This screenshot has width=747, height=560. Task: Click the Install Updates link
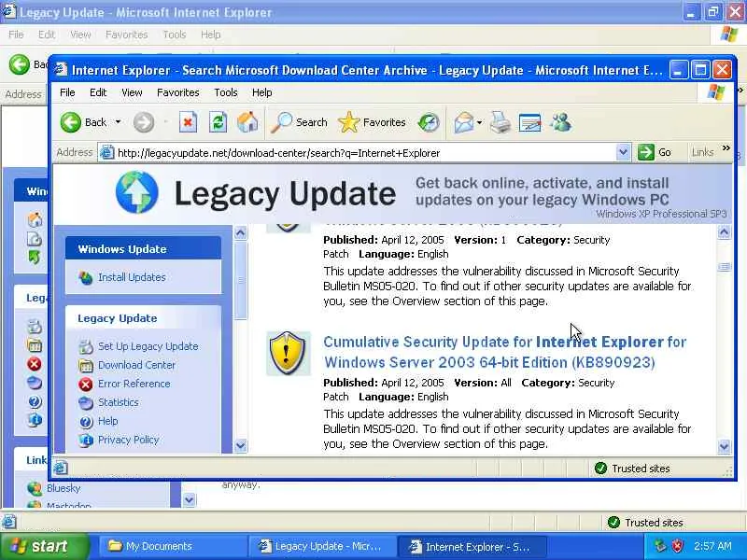click(x=132, y=277)
